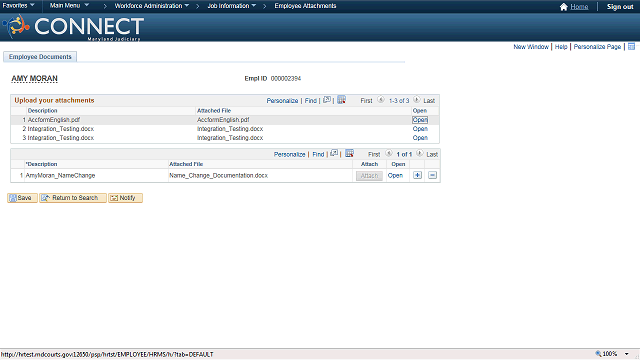Click Personalize in Upload your attachments grid
This screenshot has height=360, width=640.
tap(282, 100)
